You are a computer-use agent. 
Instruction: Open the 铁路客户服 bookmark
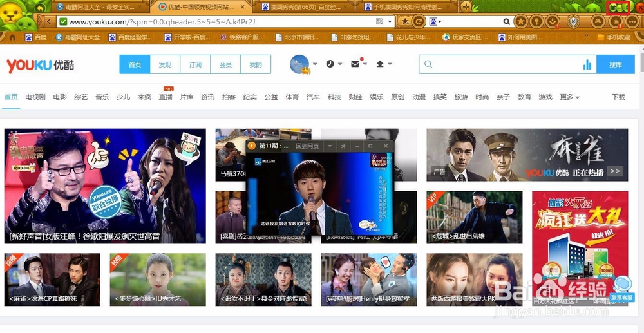242,37
